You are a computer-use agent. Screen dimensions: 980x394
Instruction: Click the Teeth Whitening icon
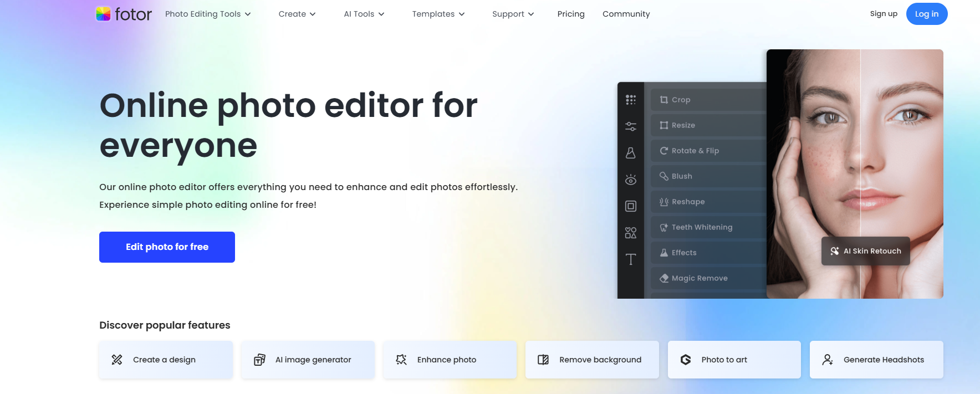point(664,227)
